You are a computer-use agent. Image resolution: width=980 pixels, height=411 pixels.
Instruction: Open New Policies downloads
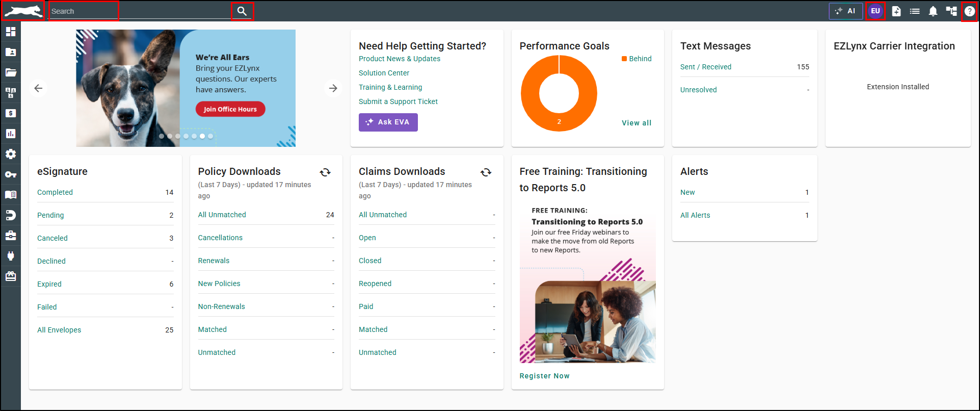(x=219, y=284)
